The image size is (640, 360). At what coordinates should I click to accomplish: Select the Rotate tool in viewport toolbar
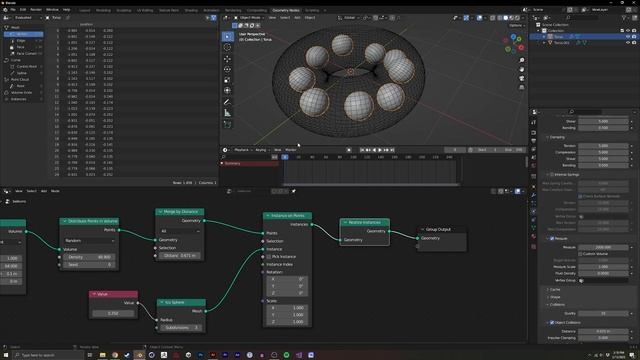tap(227, 69)
